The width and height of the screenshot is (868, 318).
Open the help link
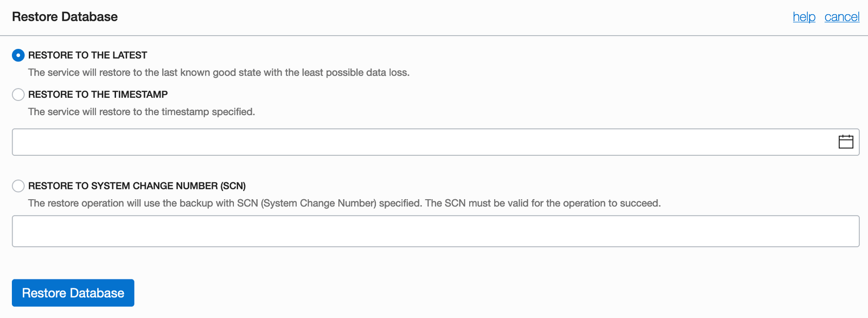coord(804,17)
